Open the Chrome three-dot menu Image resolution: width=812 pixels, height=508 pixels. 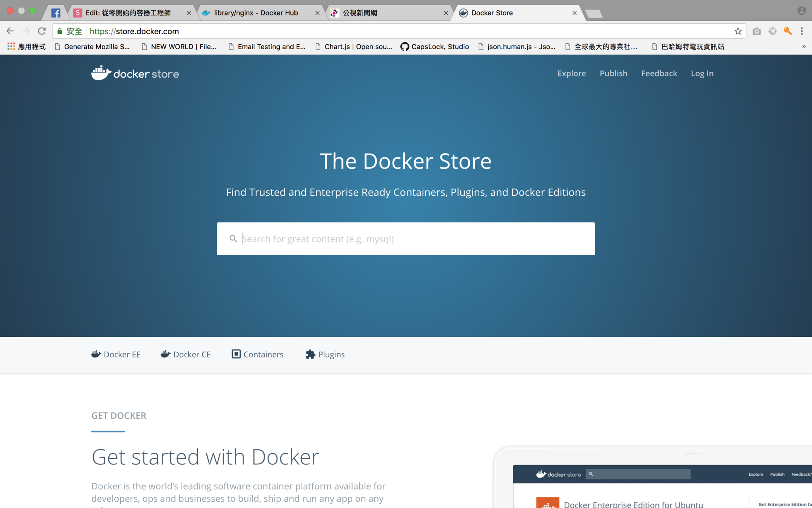(x=802, y=31)
